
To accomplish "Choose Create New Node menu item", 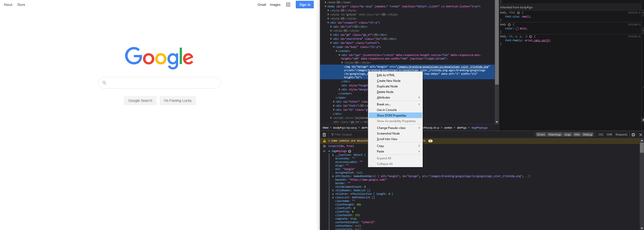I will pos(395,81).
